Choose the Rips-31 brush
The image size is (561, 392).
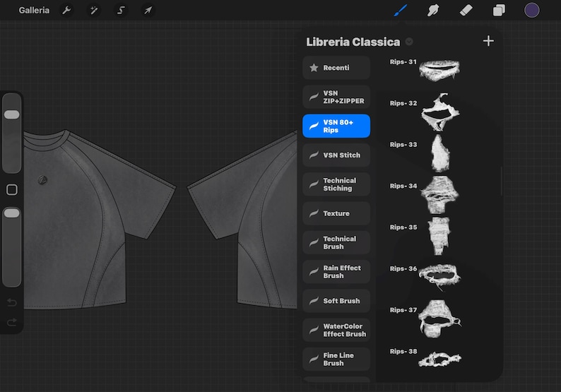[x=438, y=70]
